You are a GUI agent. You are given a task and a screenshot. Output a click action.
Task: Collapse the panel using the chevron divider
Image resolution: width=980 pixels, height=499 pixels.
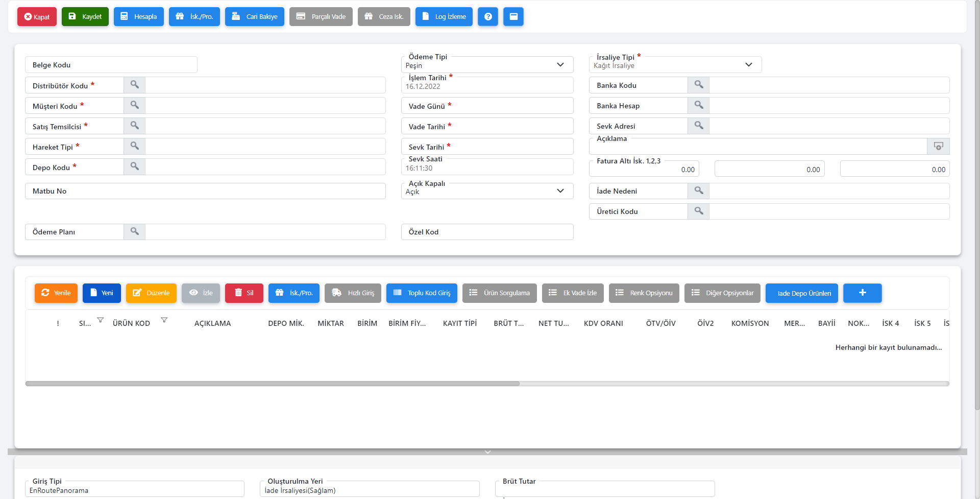point(487,452)
